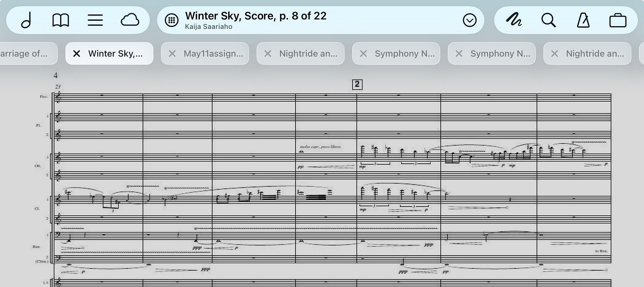Viewport: 644px width, 287px height.
Task: Open the metronome
Action: [583, 20]
